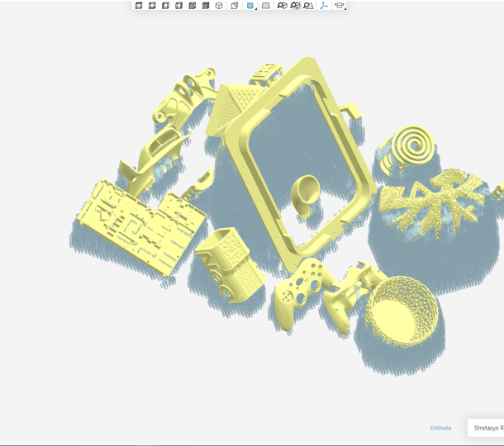Click the Stratasys printer selector button
The width and height of the screenshot is (504, 446).
(487, 428)
